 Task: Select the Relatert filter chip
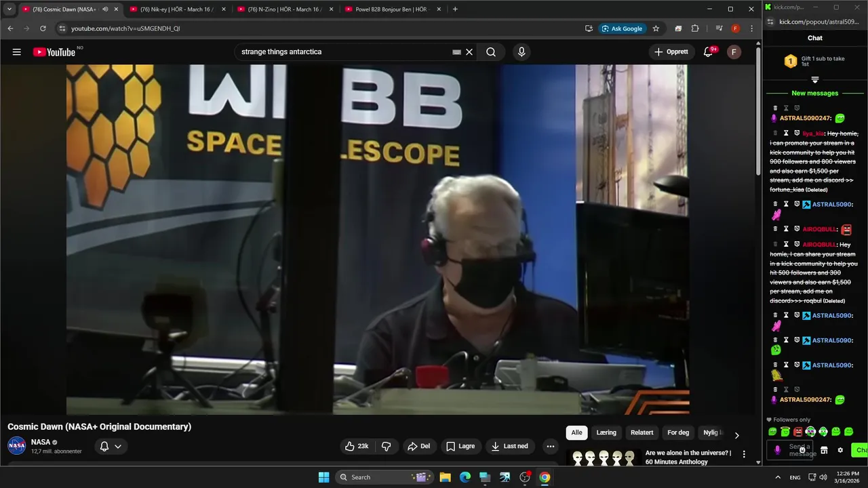pos(642,432)
